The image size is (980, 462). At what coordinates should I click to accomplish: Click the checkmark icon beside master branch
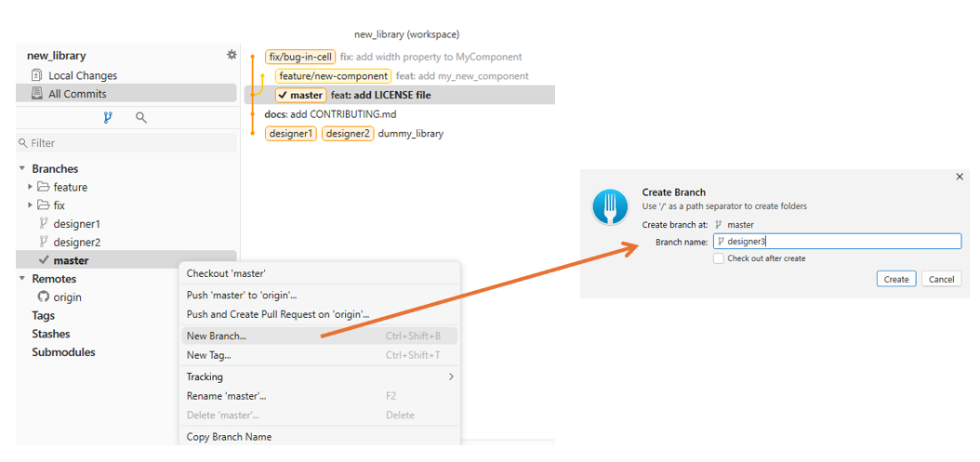pos(44,259)
